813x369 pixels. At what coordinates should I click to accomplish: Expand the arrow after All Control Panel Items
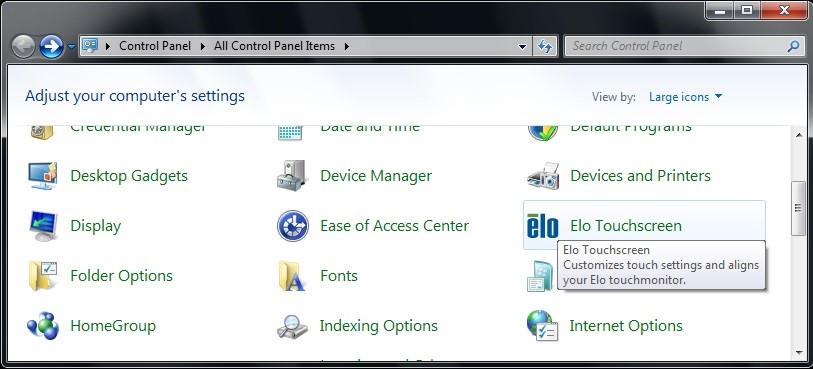(346, 46)
